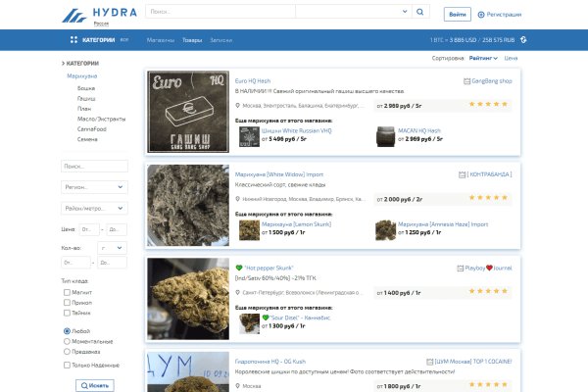Click the shop icon beside КОНТРАБАНДА
The width and height of the screenshot is (588, 392).
(x=461, y=174)
